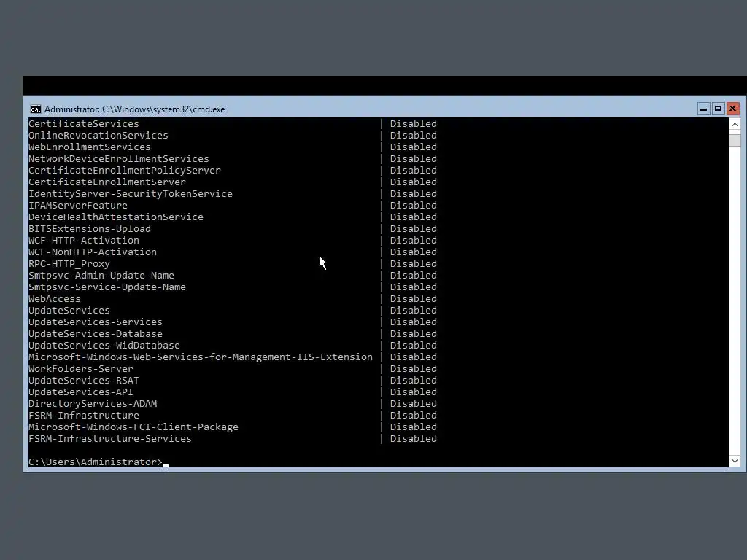Select the 'OnlineRevocationServices' line
The height and width of the screenshot is (560, 747).
click(98, 135)
